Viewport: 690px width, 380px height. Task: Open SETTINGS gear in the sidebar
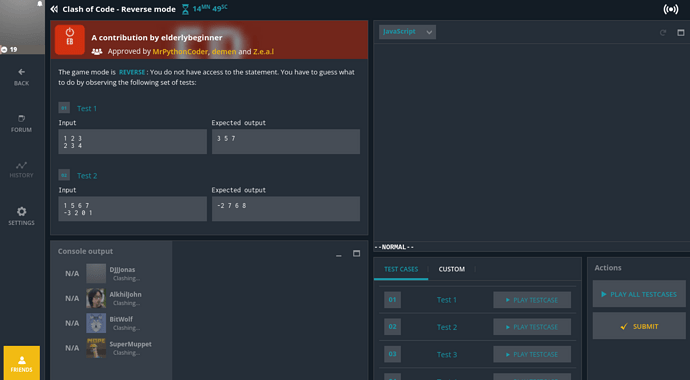pos(21,216)
